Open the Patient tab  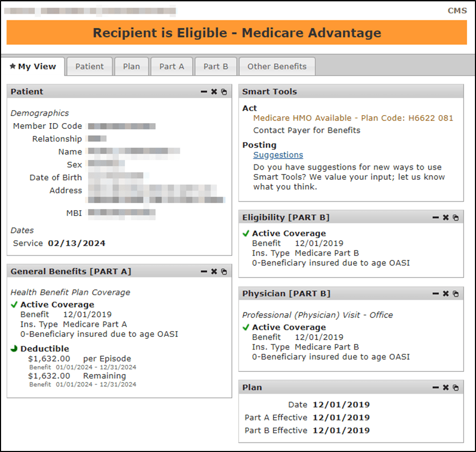coord(90,66)
